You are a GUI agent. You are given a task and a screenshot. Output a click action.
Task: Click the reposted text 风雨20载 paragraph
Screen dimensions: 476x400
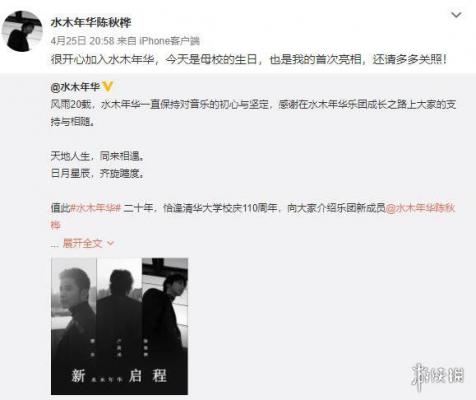253,113
